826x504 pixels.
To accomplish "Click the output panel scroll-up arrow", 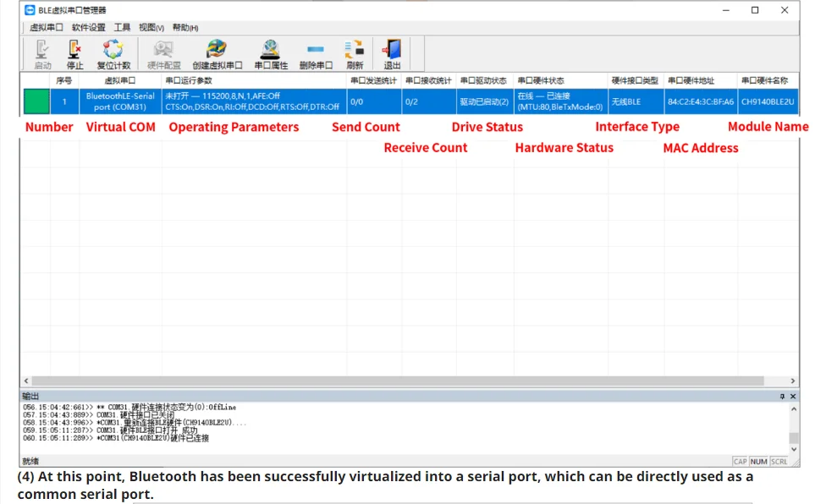I will pyautogui.click(x=793, y=408).
